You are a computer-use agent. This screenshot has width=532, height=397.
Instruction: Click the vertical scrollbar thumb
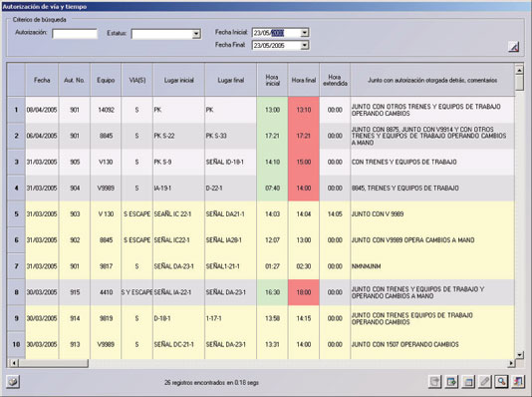point(519,82)
